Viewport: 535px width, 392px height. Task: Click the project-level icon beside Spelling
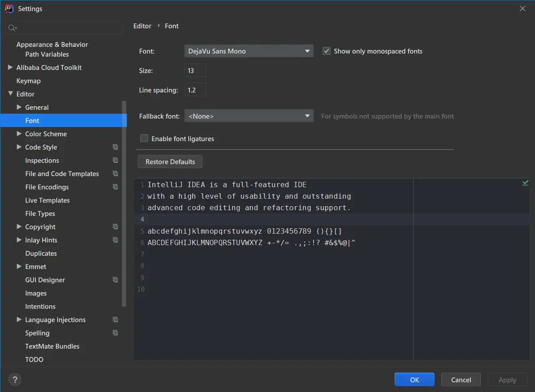pyautogui.click(x=116, y=333)
